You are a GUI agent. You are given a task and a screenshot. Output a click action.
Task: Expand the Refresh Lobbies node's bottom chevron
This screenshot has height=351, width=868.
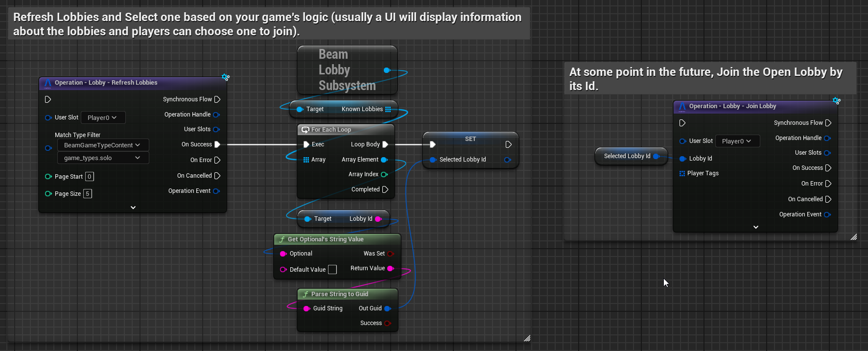point(133,208)
